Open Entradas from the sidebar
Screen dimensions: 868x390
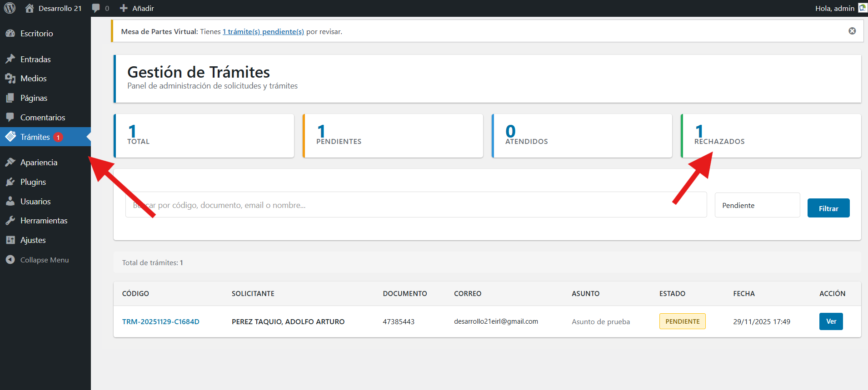click(35, 59)
